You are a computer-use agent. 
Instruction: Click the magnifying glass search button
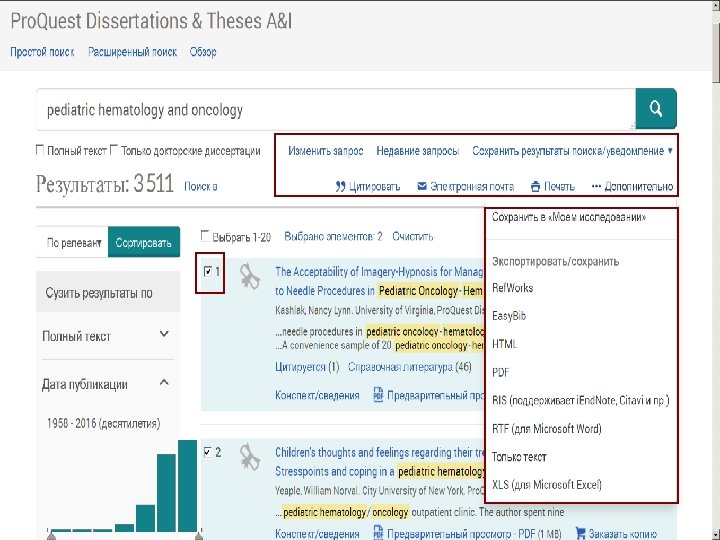pos(656,109)
